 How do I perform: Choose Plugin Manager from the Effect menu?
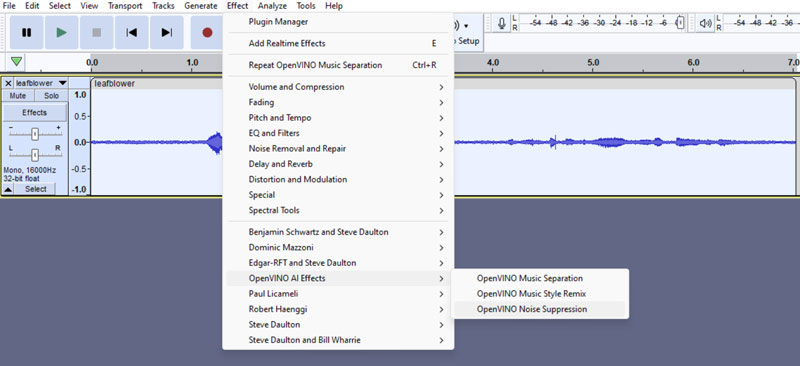[x=338, y=21]
